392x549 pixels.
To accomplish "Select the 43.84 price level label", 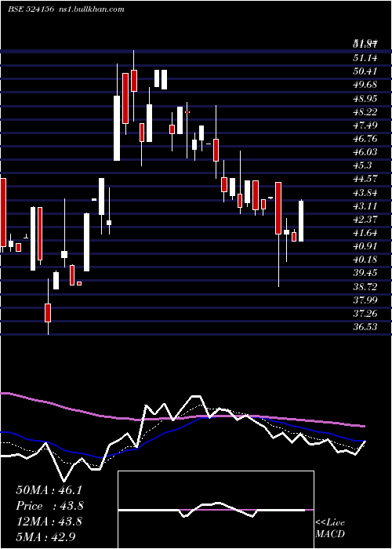I will pos(365,193).
